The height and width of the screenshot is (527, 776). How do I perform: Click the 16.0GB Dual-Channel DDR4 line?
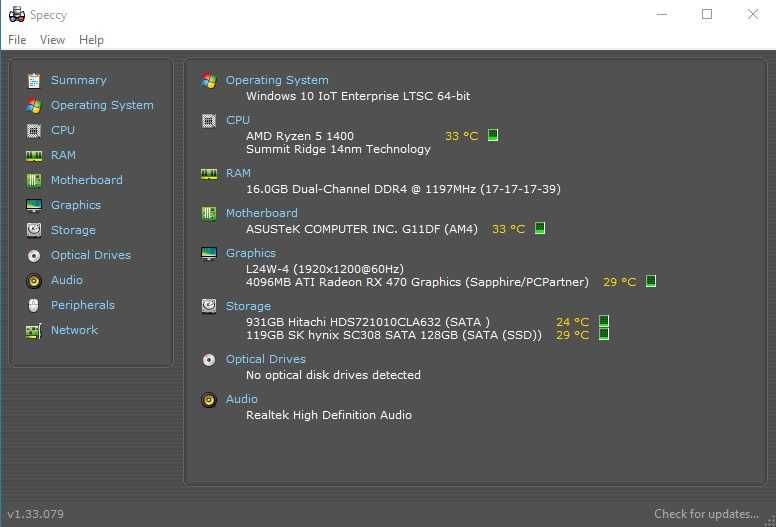[x=403, y=189]
